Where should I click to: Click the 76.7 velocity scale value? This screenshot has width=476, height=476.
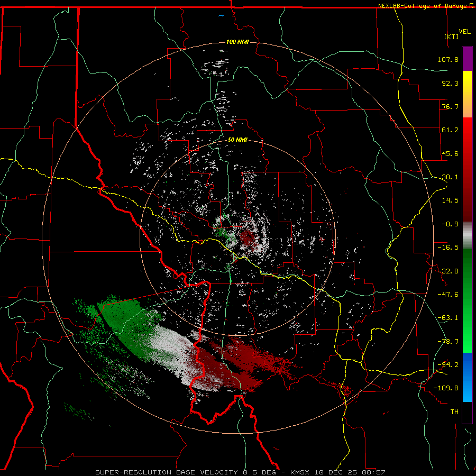(450, 106)
